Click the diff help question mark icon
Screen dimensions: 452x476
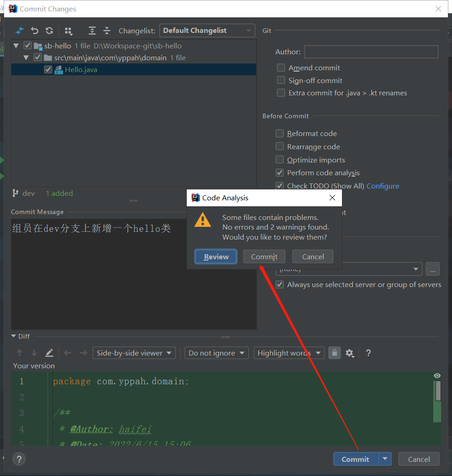[x=368, y=353]
